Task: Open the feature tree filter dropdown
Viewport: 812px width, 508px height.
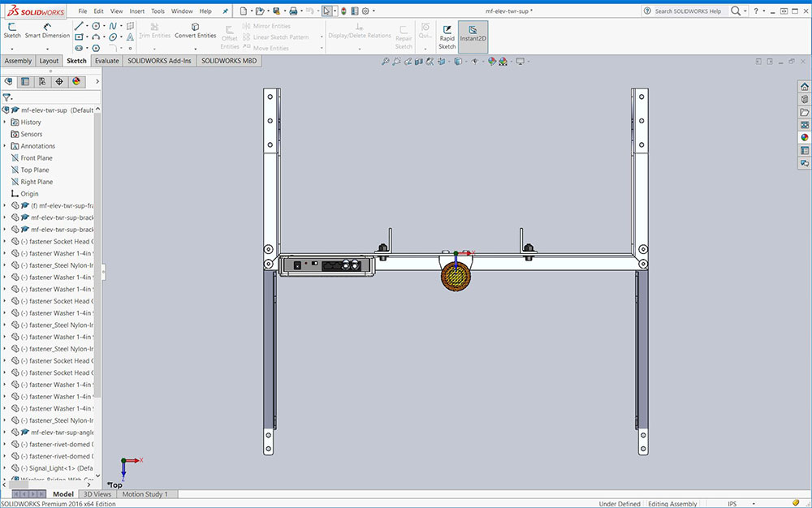Action: pos(7,97)
